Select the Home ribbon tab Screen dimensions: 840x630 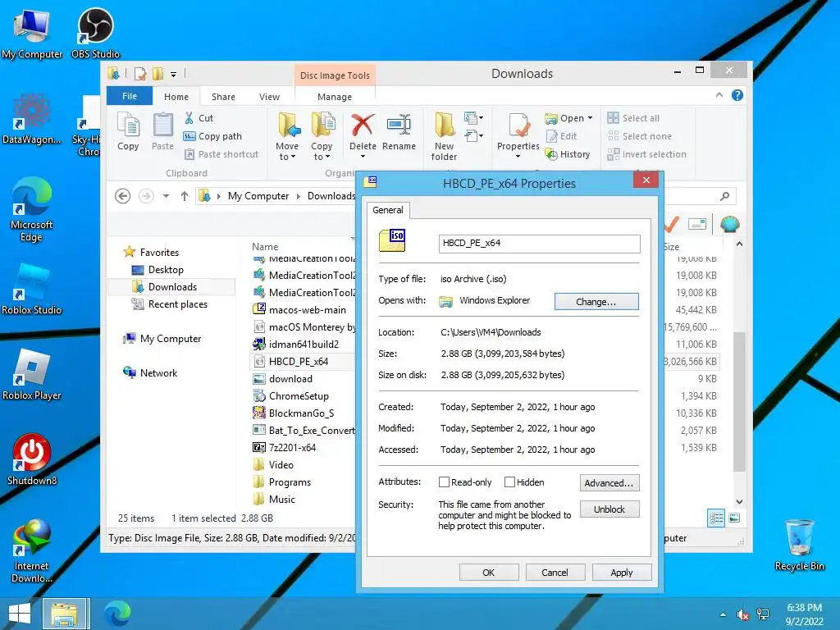176,97
